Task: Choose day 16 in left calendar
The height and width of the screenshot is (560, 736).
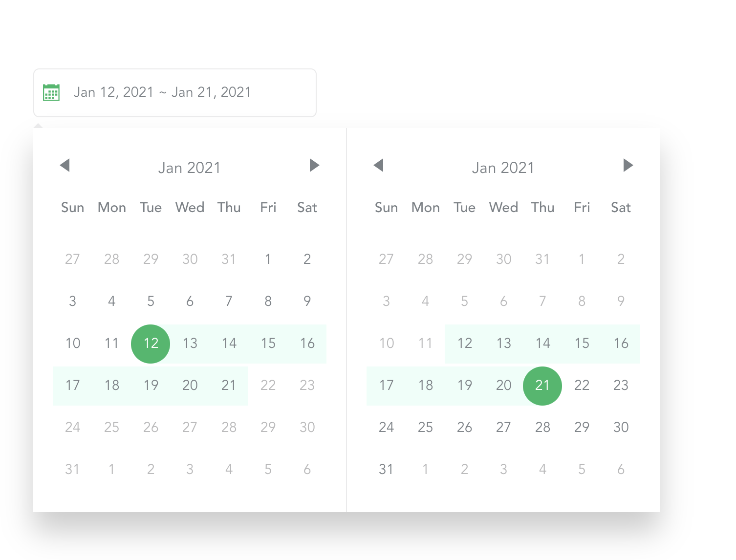Action: (x=307, y=344)
